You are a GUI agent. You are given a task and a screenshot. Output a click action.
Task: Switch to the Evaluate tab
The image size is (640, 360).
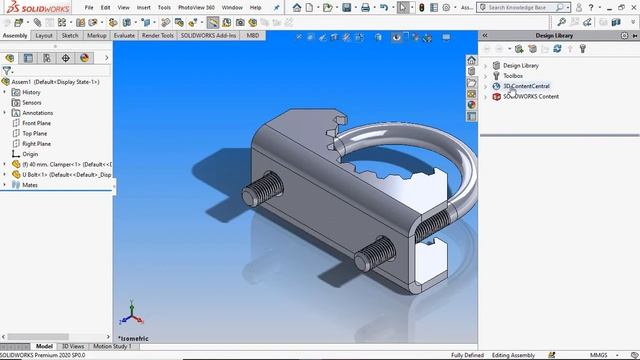(x=124, y=36)
